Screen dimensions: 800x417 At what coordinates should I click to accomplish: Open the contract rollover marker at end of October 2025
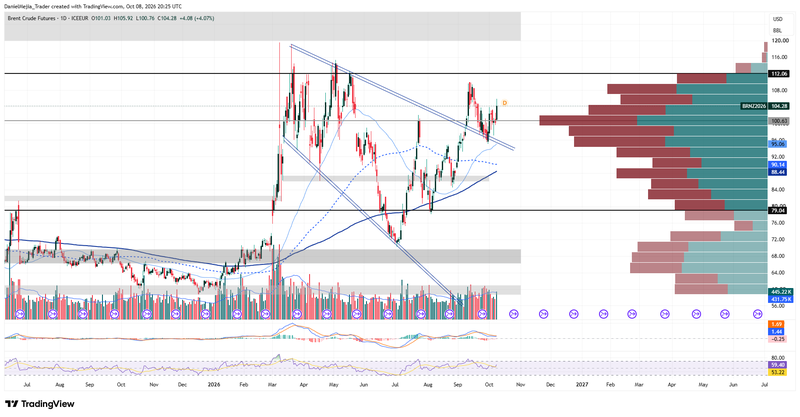pyautogui.click(x=147, y=313)
